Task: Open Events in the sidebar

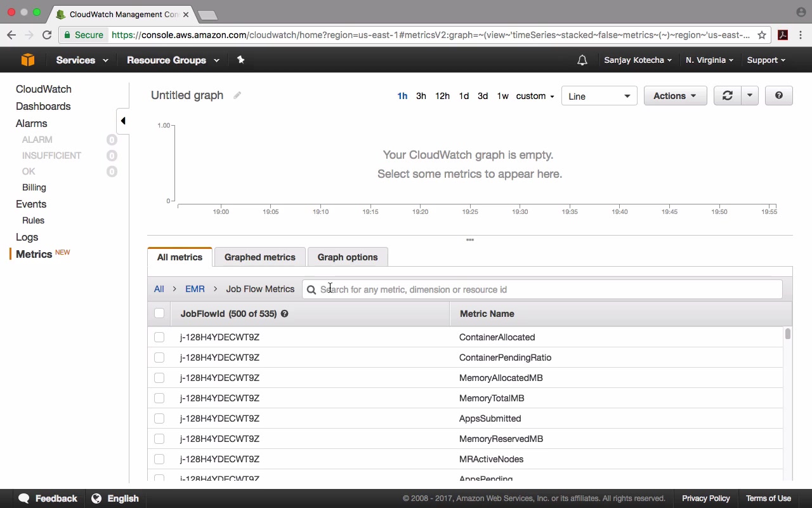Action: [x=31, y=204]
